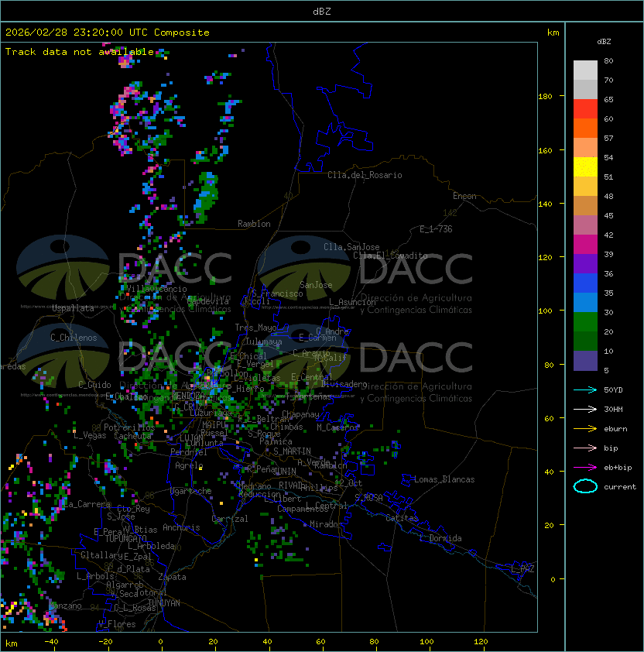Click the 'Zapata' place label
This screenshot has height=652, width=644.
pos(172,577)
